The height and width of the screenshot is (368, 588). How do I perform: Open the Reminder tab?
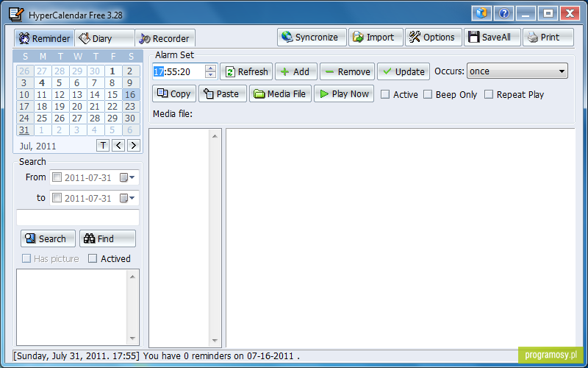click(45, 38)
